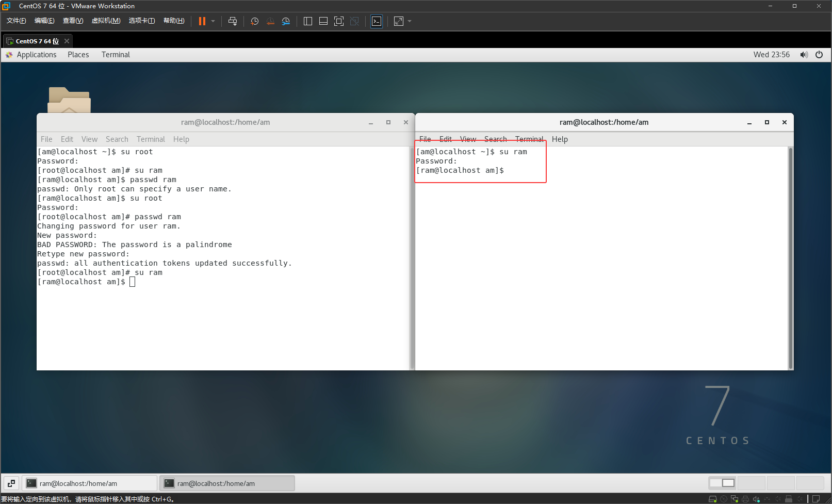Click the disabled unity mode icon
This screenshot has height=504, width=832.
tap(354, 21)
